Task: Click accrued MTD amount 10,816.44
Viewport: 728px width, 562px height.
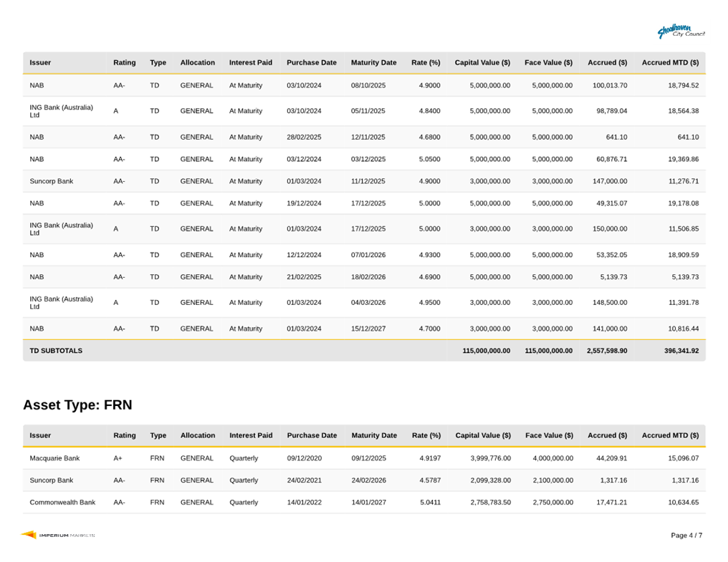Action: [683, 329]
